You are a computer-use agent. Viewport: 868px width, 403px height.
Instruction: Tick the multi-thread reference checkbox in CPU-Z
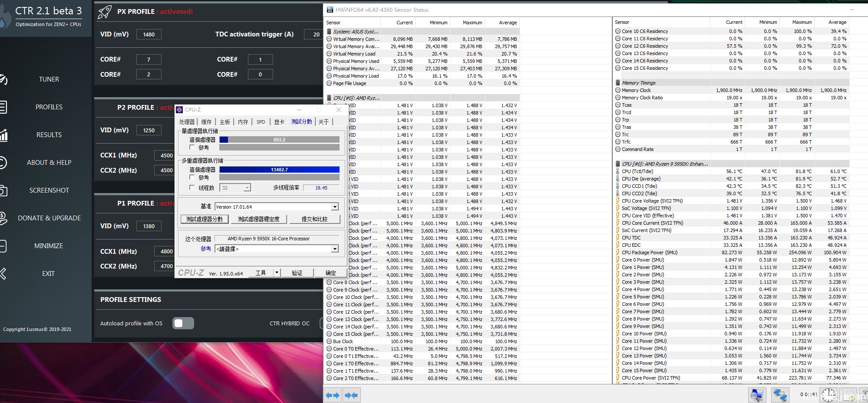click(x=192, y=177)
